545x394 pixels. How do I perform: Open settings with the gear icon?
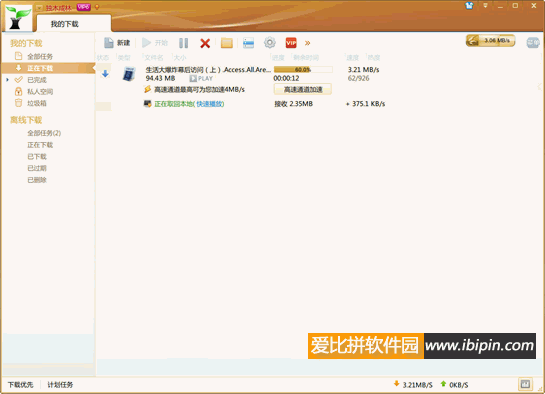tap(269, 43)
